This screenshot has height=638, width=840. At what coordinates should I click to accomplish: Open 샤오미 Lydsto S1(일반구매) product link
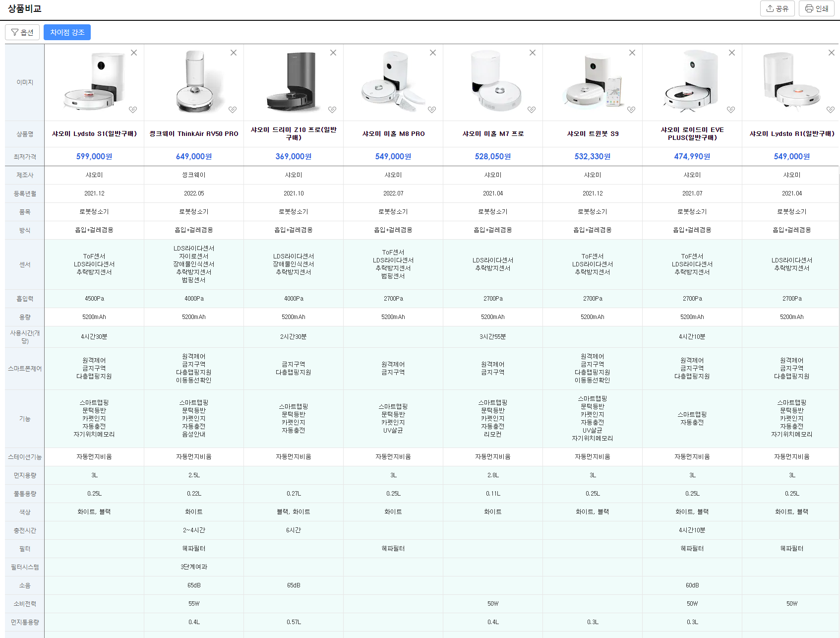94,134
